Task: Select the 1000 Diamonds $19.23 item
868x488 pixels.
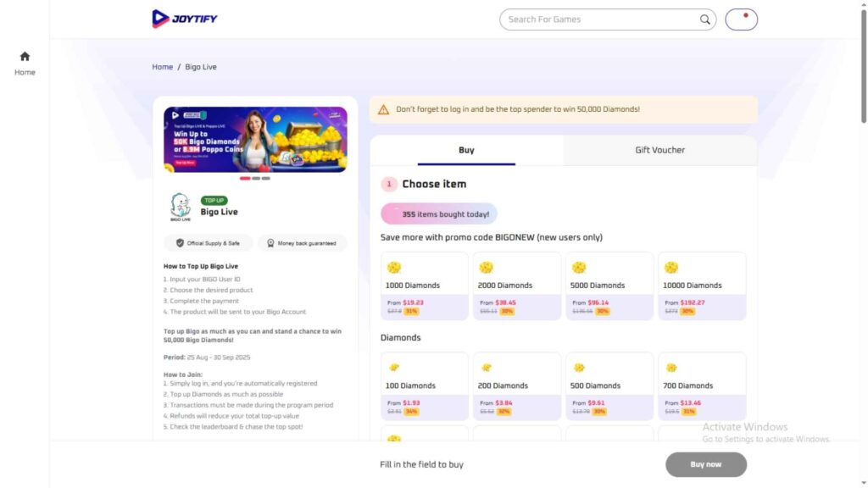Action: pyautogui.click(x=425, y=286)
